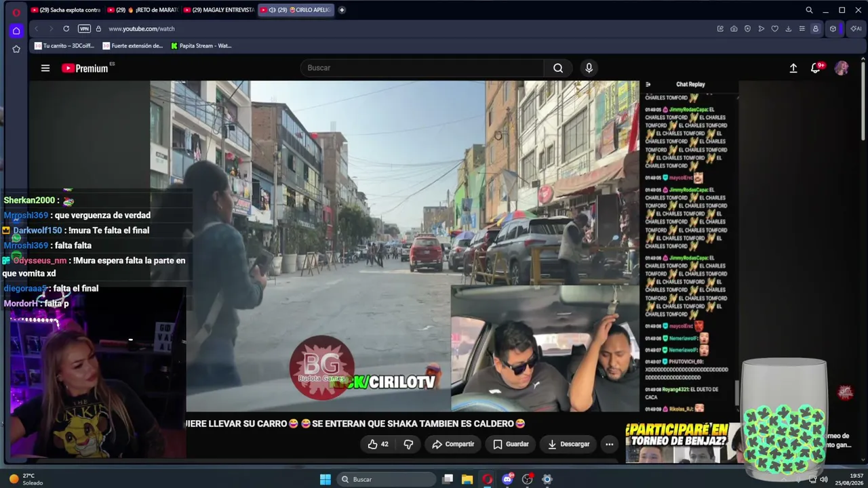The image size is (868, 488).
Task: Collapse the Chat Replay panel
Action: (x=648, y=85)
